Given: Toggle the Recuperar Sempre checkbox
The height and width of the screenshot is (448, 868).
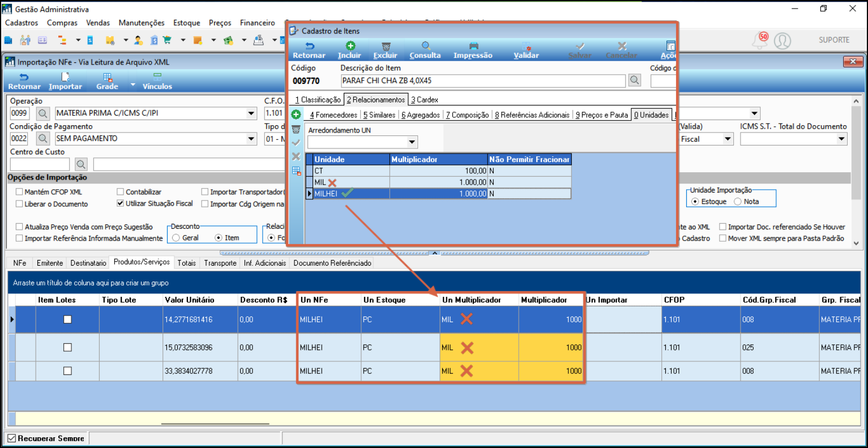Looking at the screenshot, I should point(11,438).
